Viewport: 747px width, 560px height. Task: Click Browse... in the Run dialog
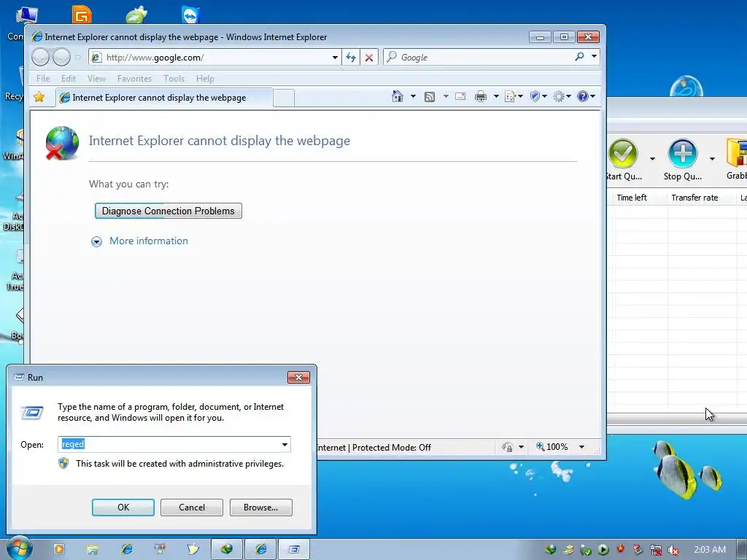[x=260, y=507]
